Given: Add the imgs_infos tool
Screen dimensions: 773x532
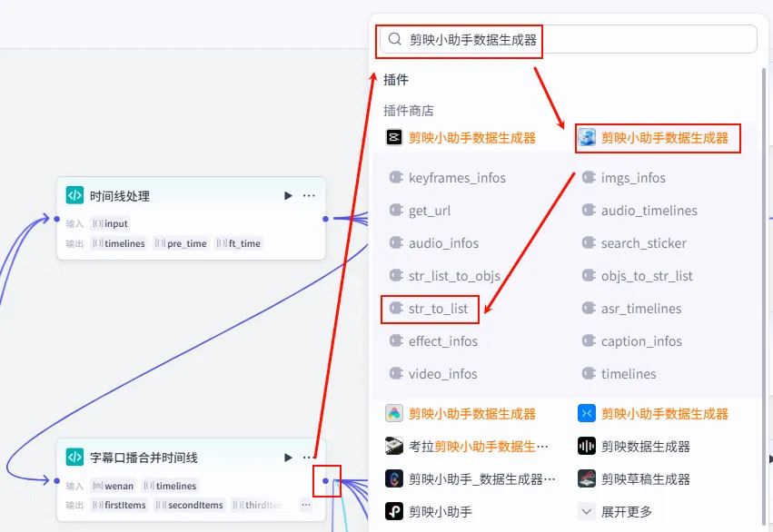Looking at the screenshot, I should [624, 178].
